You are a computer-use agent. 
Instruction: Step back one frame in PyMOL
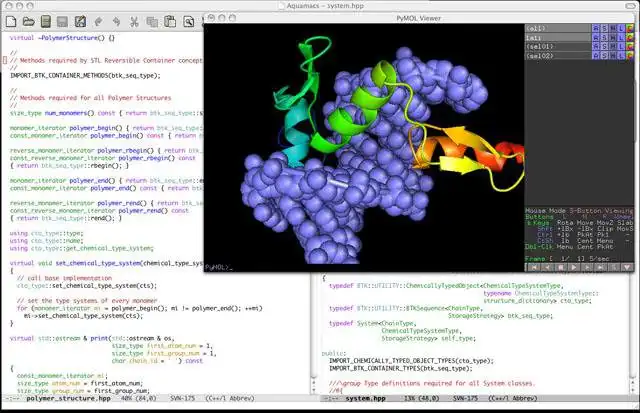[x=547, y=267]
